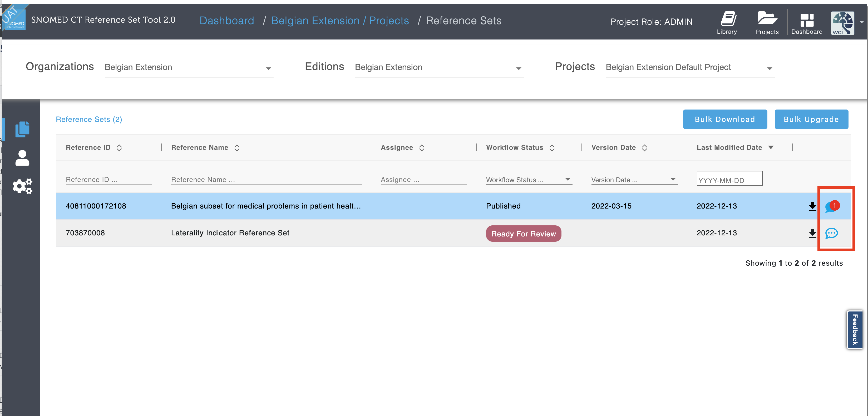Go to the Dashboard breadcrumb link
The height and width of the screenshot is (416, 868).
227,21
